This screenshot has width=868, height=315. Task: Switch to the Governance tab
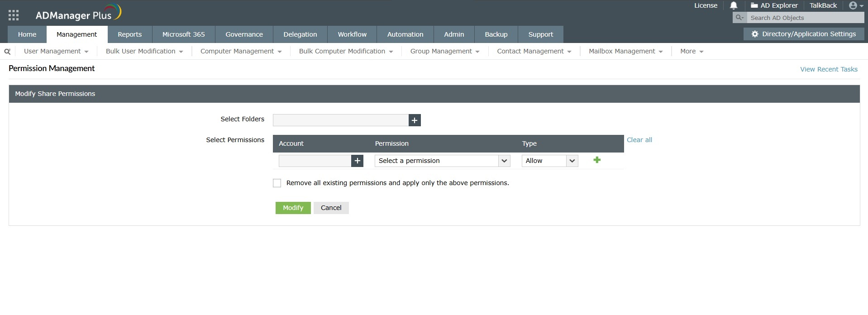(x=244, y=34)
